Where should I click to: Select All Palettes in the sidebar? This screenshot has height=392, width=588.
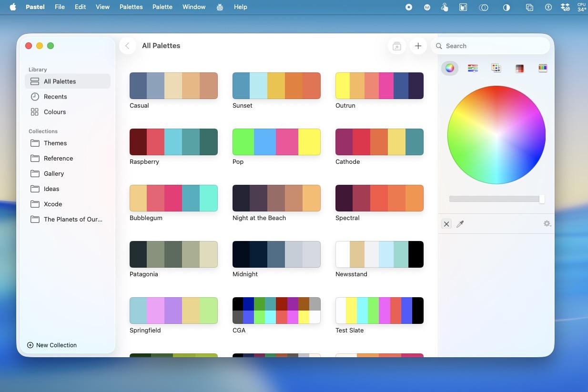(68, 81)
